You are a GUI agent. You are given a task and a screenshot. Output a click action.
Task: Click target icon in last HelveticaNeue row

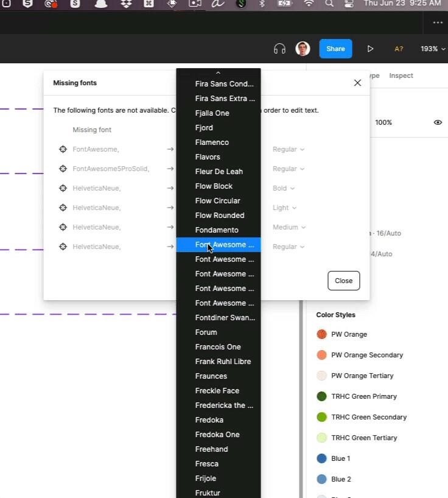click(63, 247)
